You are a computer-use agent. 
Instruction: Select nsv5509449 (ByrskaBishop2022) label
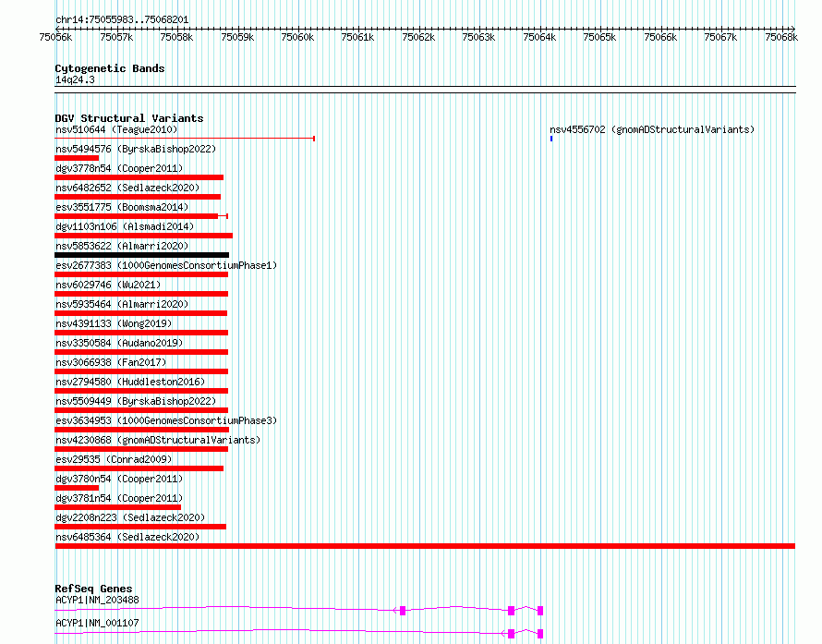click(136, 401)
